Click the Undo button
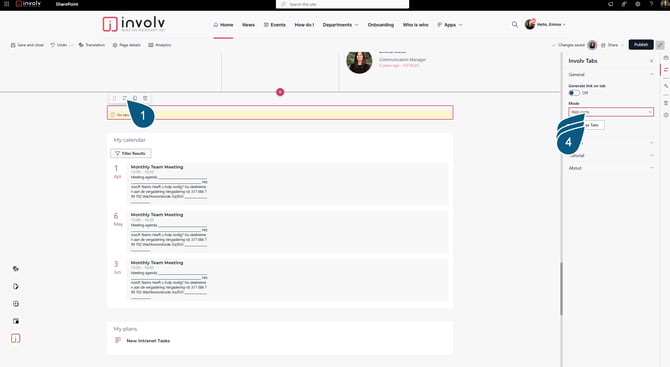 (59, 45)
